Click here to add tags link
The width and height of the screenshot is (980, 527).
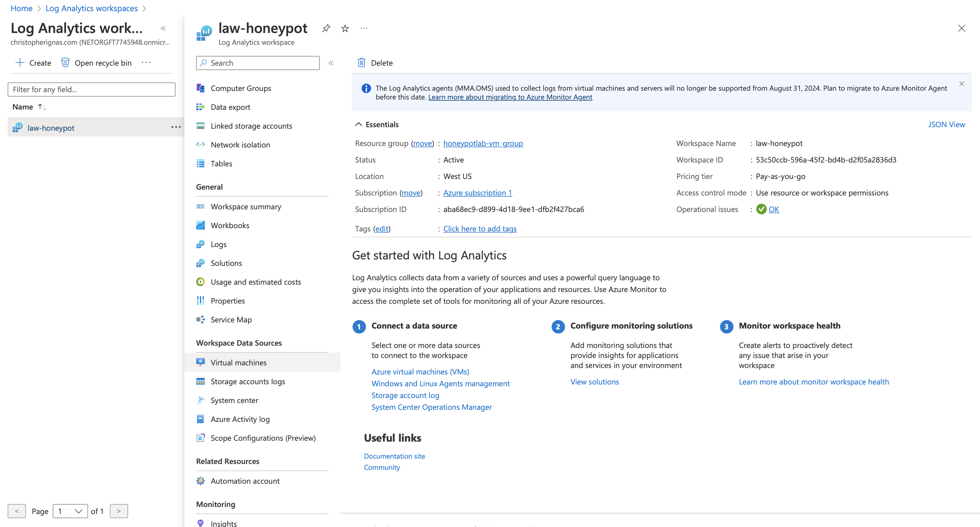(x=480, y=228)
